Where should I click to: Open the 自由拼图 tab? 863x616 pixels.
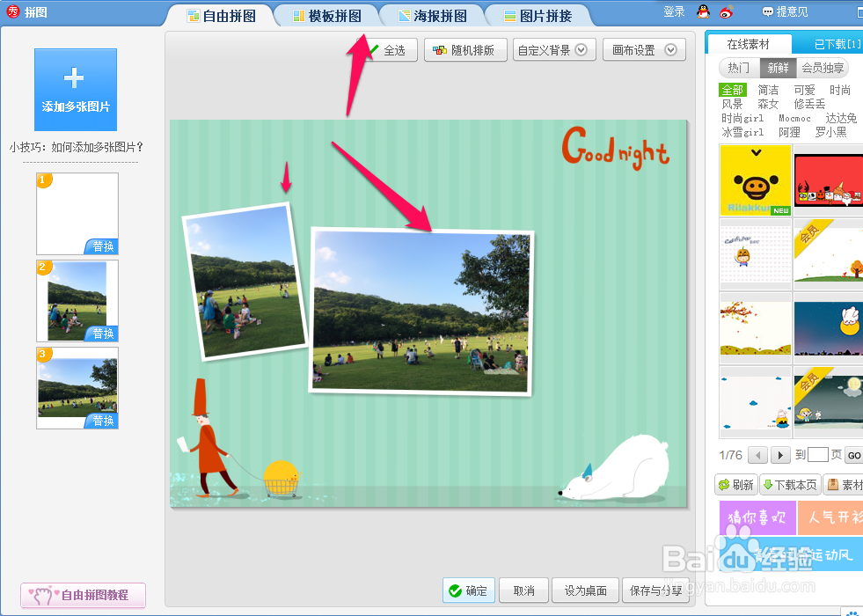[x=222, y=16]
